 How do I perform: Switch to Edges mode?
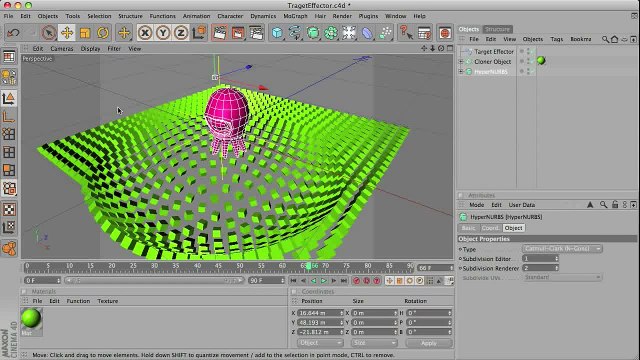click(9, 153)
